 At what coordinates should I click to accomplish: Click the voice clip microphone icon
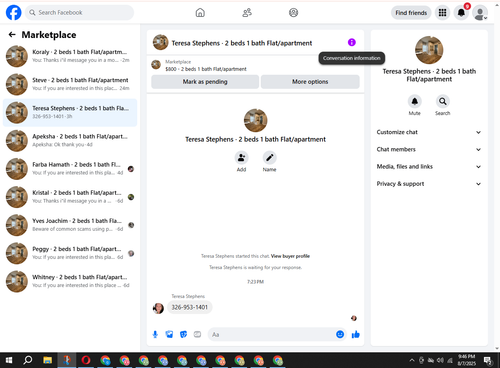coord(155,334)
